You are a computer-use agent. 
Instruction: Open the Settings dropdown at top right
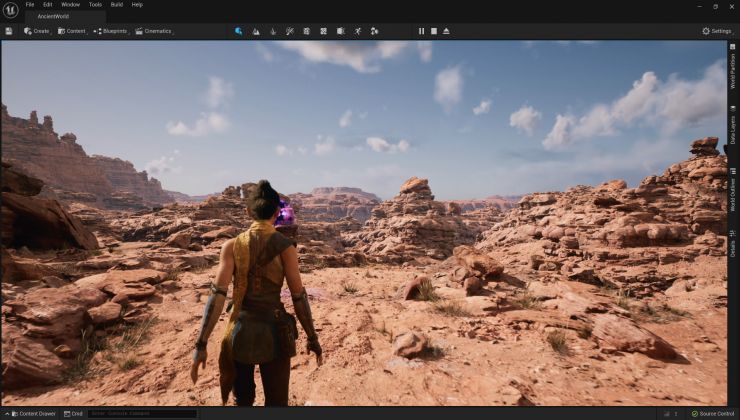[x=716, y=31]
